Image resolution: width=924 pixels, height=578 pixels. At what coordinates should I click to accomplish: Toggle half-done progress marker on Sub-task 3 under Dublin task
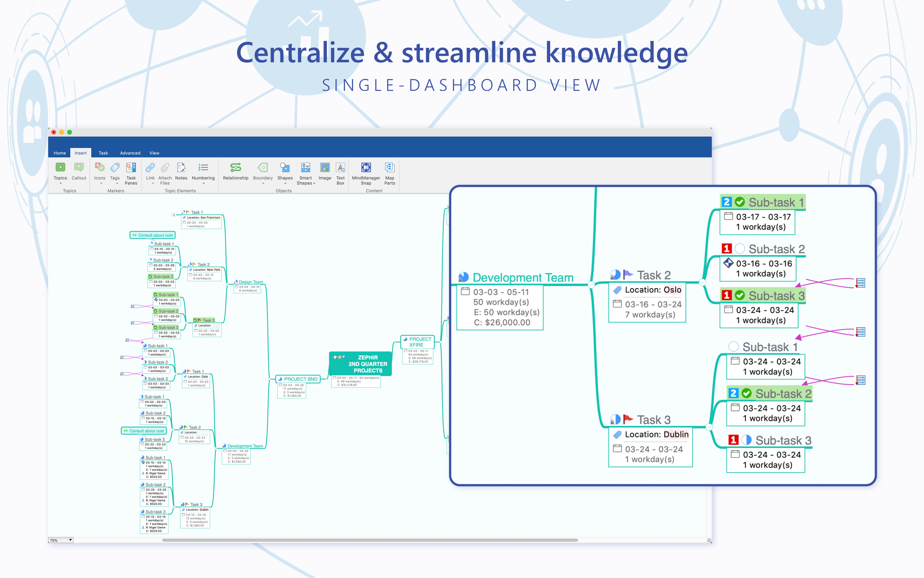pos(747,440)
